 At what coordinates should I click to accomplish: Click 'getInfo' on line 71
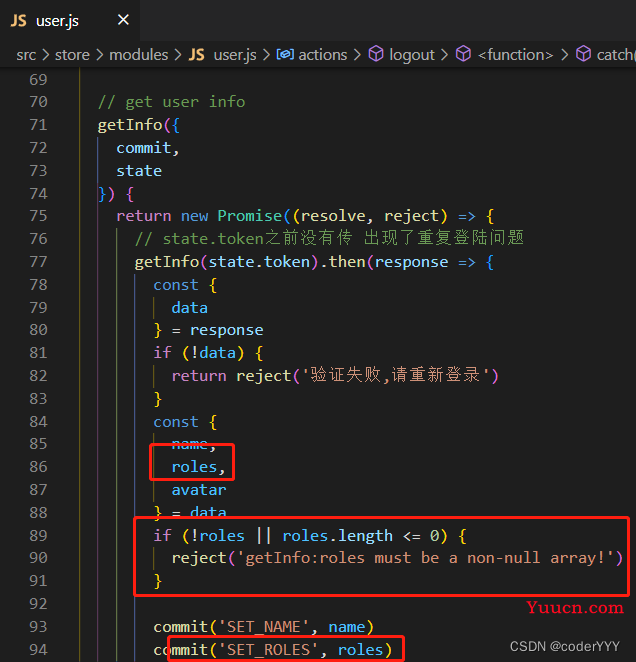130,125
